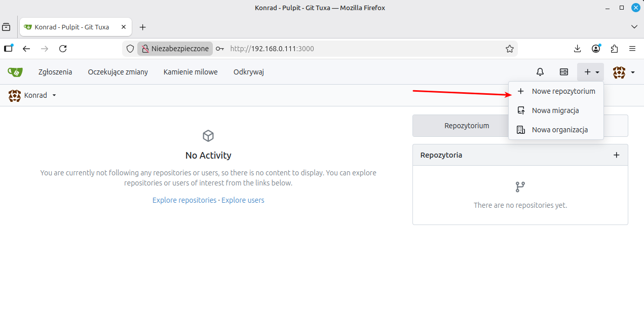Bookmark this page with star

(x=510, y=49)
